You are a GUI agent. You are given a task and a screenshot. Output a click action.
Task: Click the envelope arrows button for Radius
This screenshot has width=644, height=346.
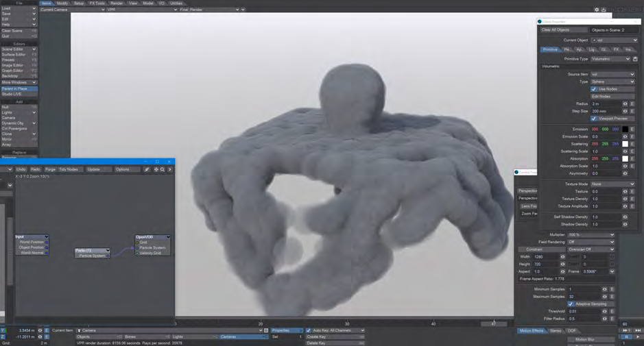click(x=625, y=104)
